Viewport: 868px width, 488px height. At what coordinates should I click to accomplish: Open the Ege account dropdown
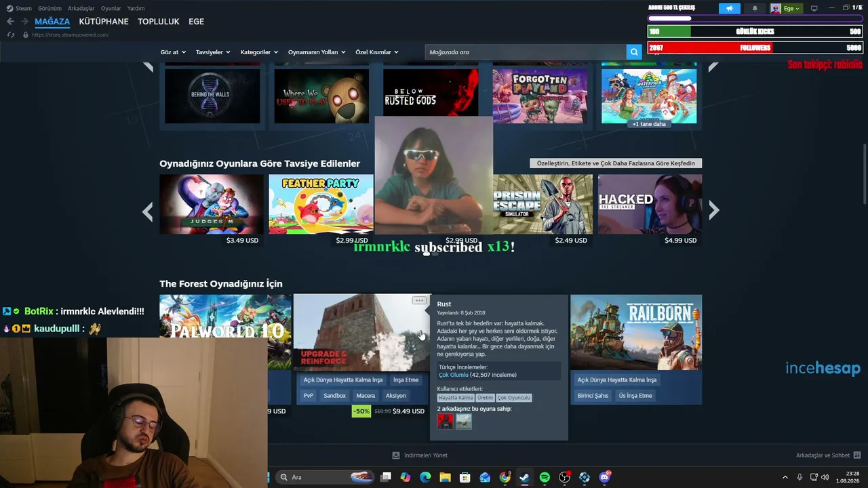[786, 8]
